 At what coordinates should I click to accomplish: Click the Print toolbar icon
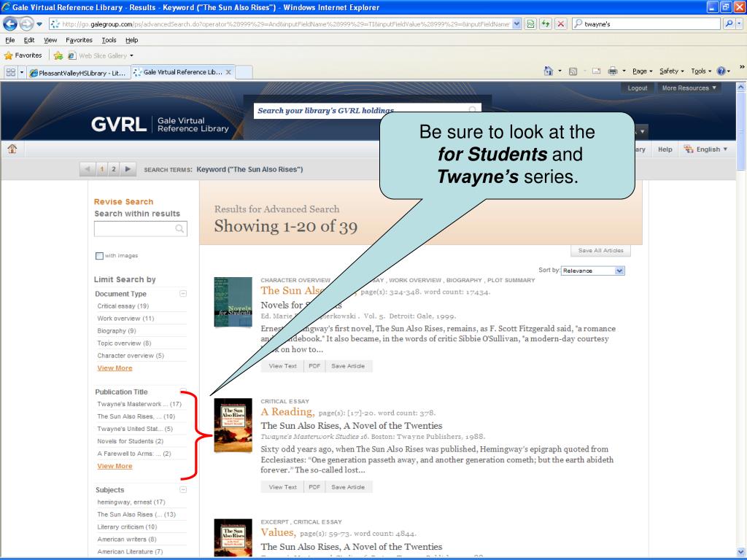pos(613,71)
